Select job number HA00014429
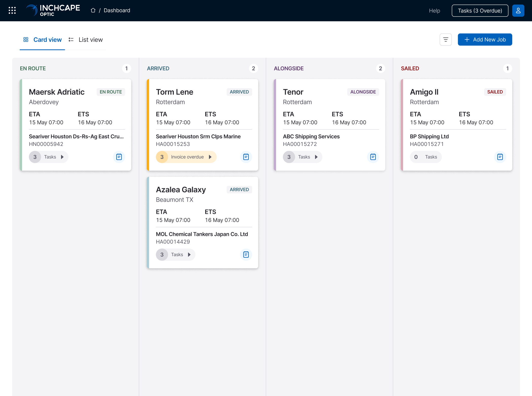 [173, 242]
